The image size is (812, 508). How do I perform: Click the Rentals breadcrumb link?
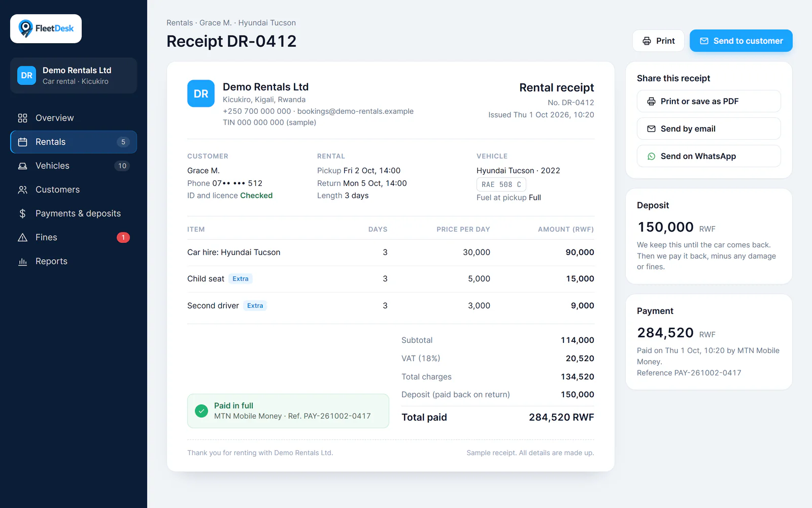(180, 23)
